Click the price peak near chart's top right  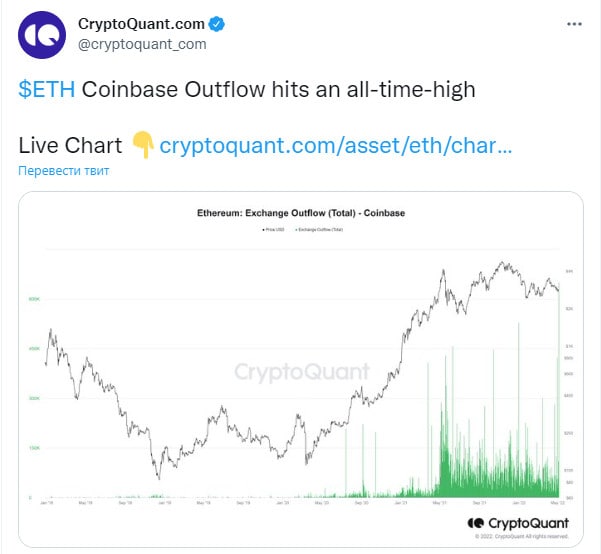502,263
